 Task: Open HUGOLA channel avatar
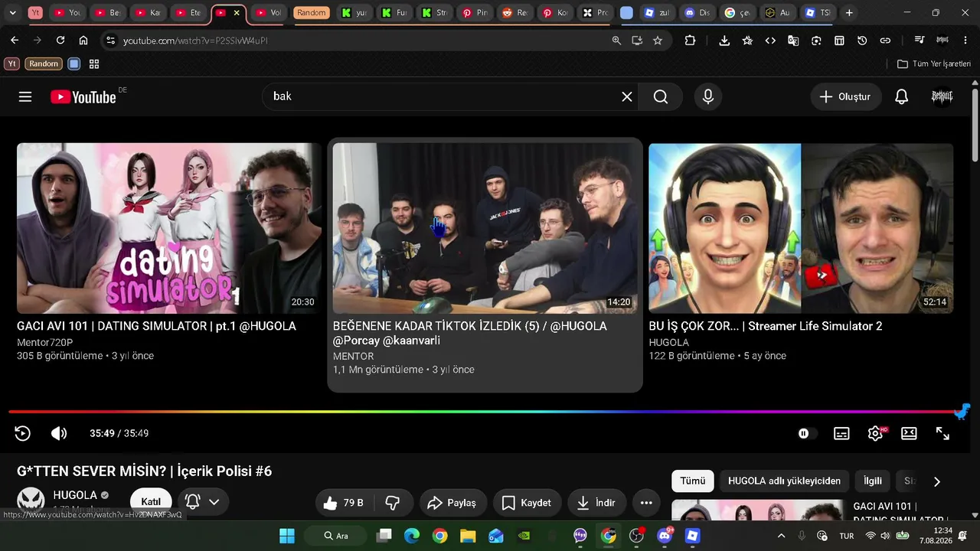31,500
